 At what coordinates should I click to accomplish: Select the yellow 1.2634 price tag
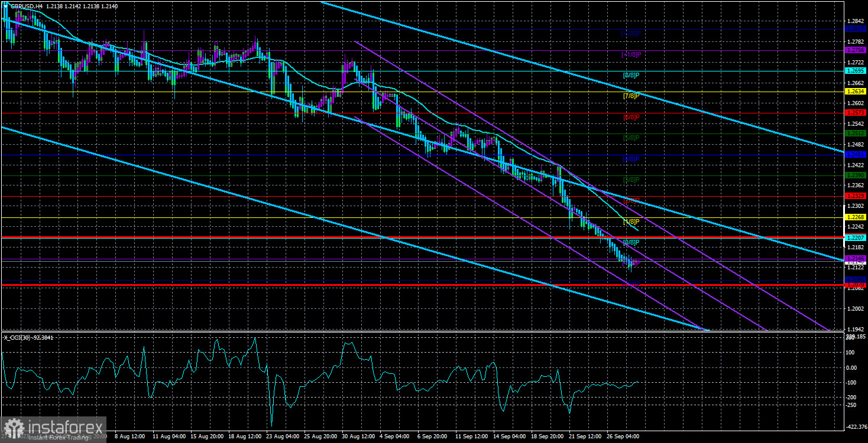coord(856,92)
